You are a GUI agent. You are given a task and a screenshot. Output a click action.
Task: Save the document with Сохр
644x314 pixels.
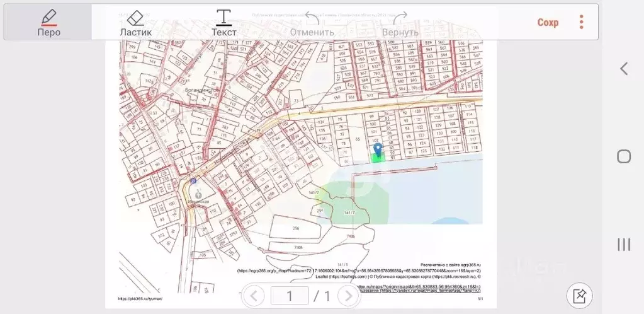(x=548, y=22)
